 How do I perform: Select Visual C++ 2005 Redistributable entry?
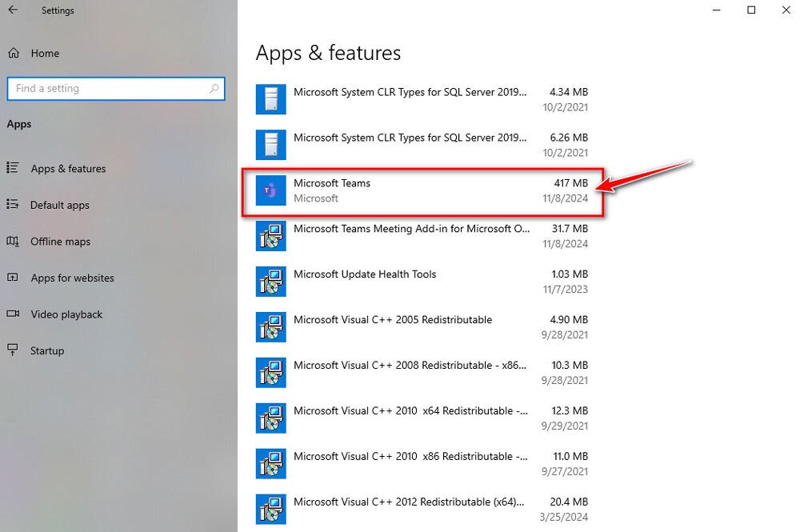coord(422,327)
